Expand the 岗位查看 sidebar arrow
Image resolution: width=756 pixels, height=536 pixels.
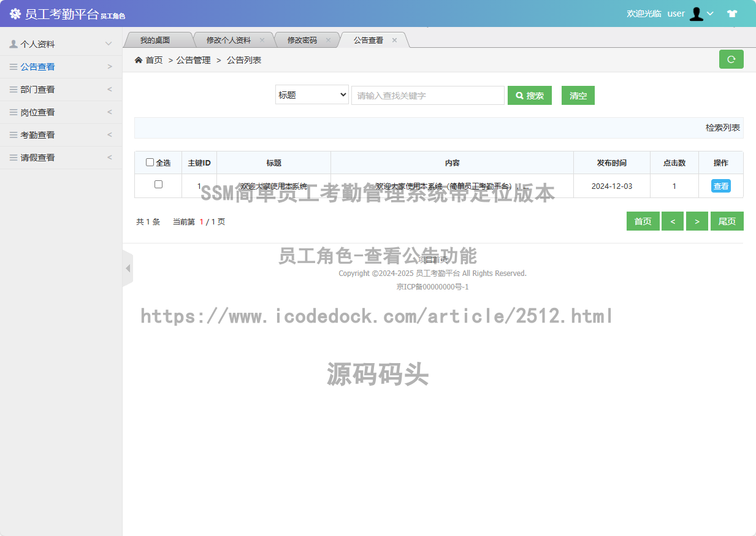point(110,112)
